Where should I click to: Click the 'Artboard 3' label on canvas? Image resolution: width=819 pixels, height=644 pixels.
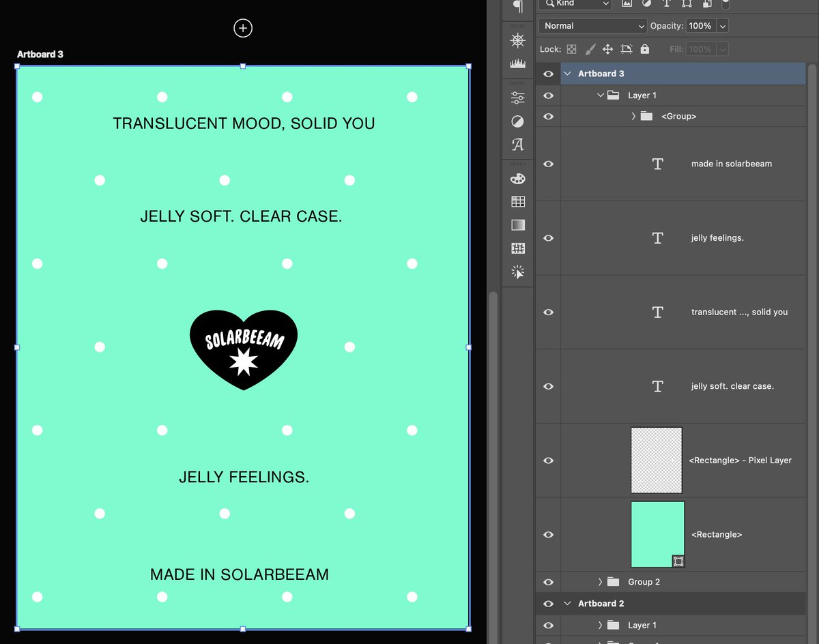40,54
